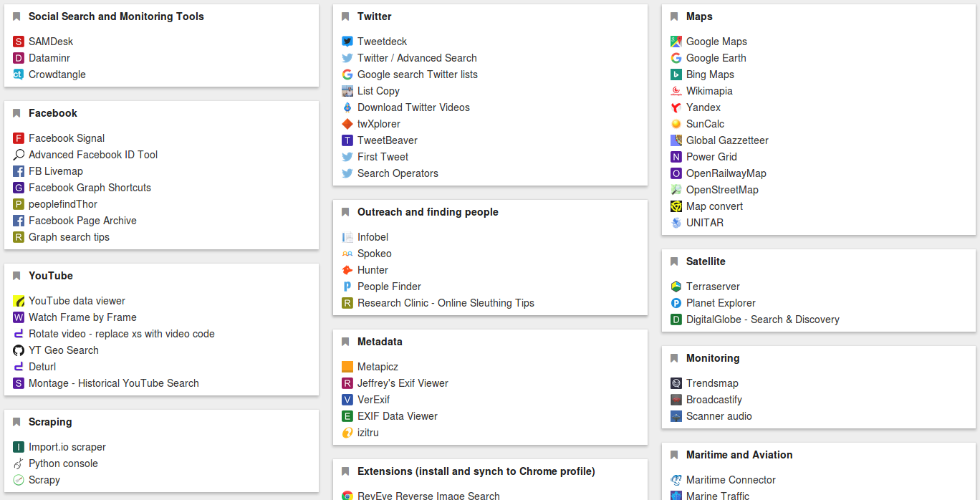Click the twXplorer diamond icon
Screen dimensions: 980x500
coord(347,124)
